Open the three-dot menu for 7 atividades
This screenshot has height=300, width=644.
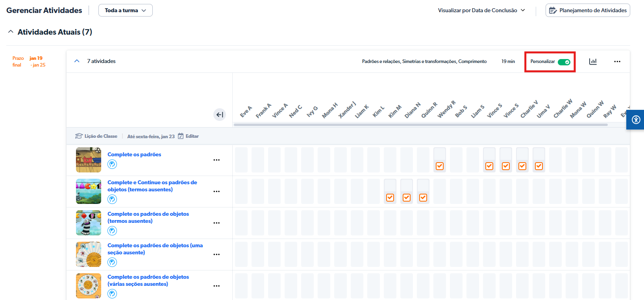(617, 61)
